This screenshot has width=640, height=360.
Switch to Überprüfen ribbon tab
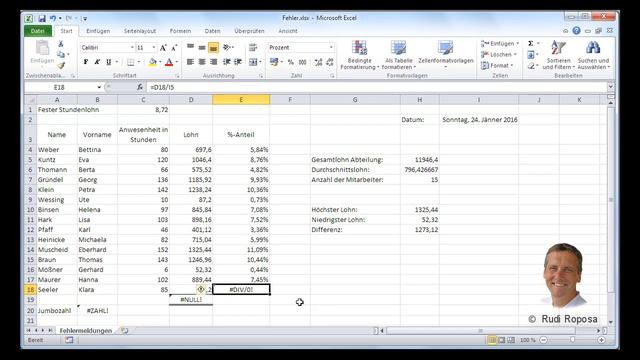coord(249,31)
